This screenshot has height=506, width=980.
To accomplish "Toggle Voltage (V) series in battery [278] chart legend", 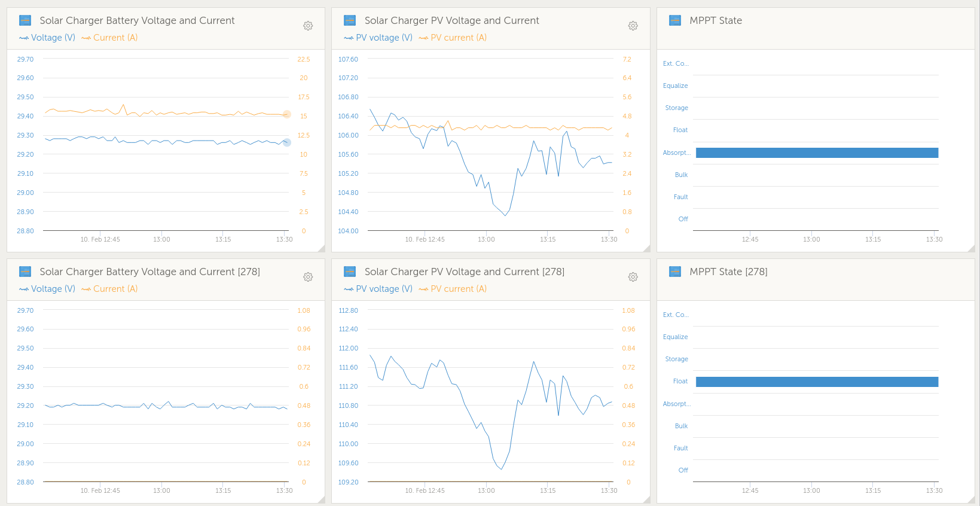I will pos(47,289).
